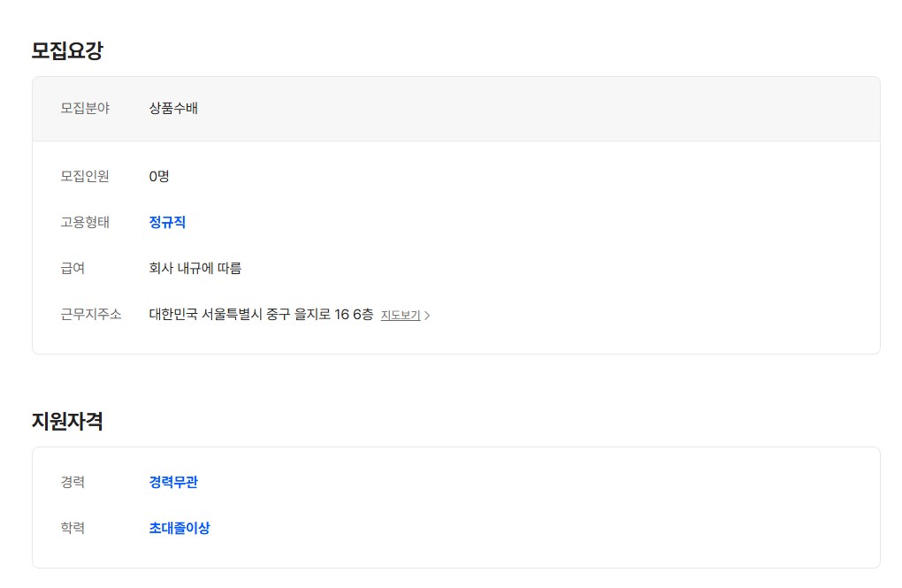Click the 근무지주소 label
Viewport: 902px width, 588px height.
tap(91, 314)
